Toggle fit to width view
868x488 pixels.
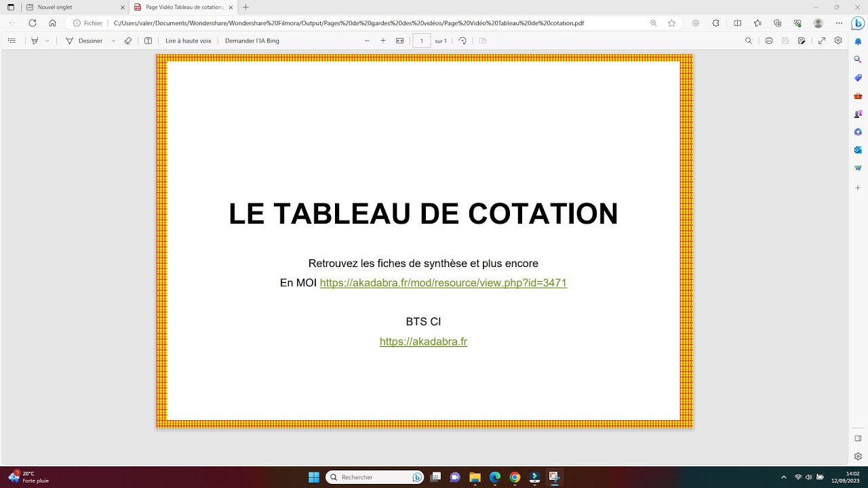[400, 41]
